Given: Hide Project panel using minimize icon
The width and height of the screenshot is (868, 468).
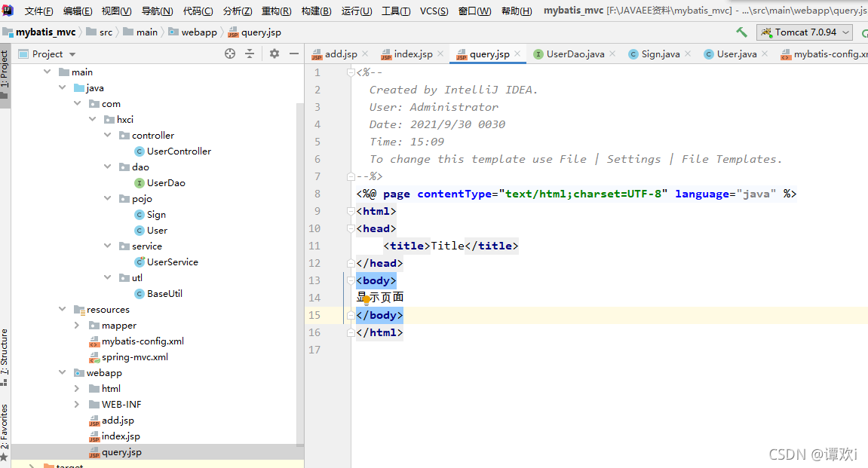Looking at the screenshot, I should 294,54.
